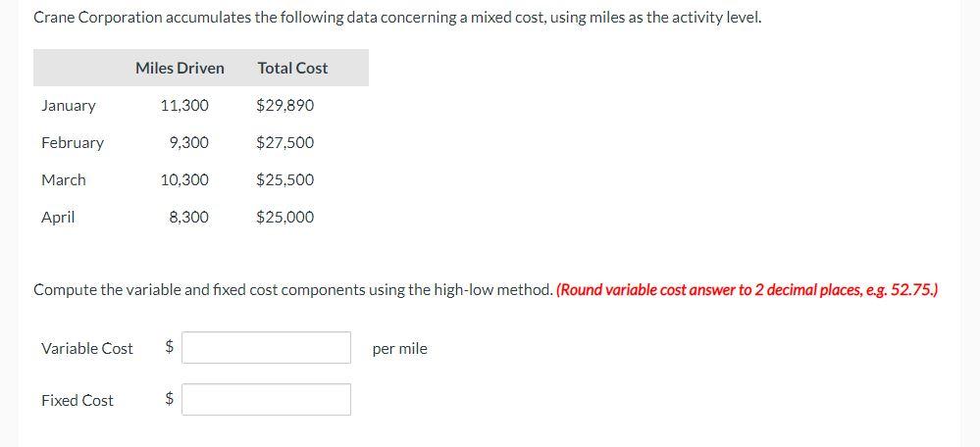Click the Fixed Cost input field
The height and width of the screenshot is (447, 980).
click(266, 400)
